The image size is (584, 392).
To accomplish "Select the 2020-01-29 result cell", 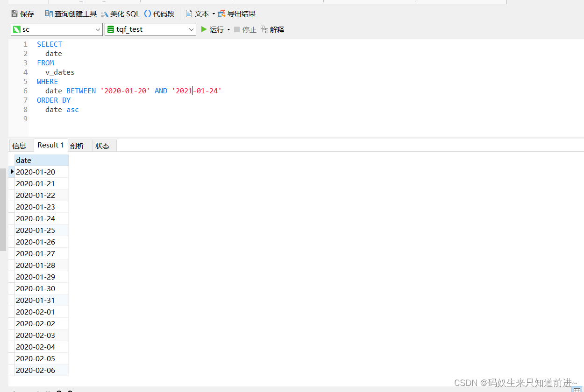I will pos(42,277).
